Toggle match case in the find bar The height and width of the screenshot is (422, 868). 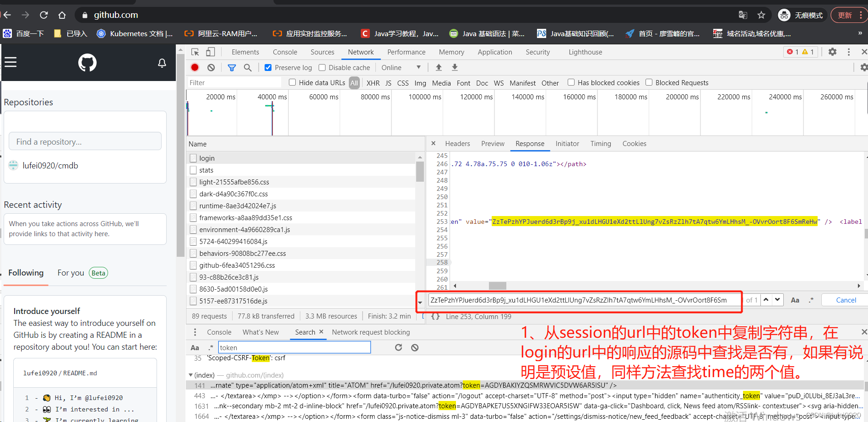tap(795, 300)
